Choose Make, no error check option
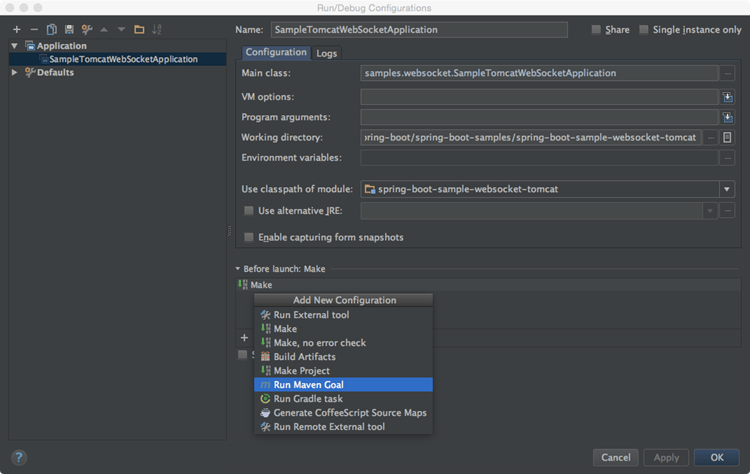This screenshot has height=474, width=750. click(343, 342)
